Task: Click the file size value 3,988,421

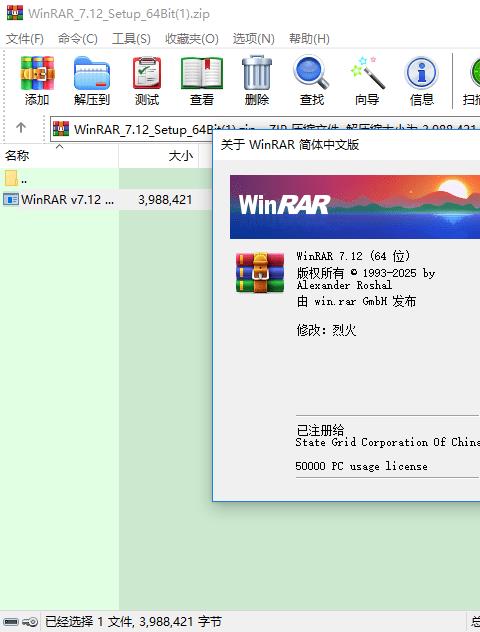Action: [165, 200]
